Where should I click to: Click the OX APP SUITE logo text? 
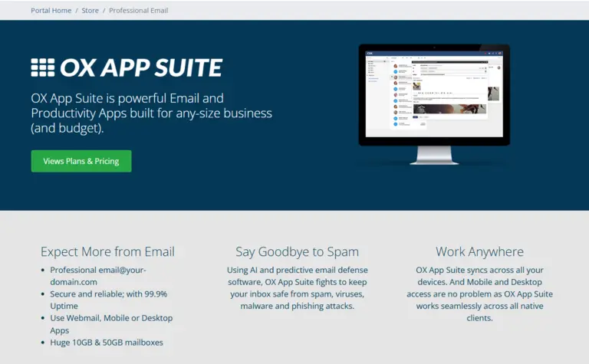coord(141,67)
